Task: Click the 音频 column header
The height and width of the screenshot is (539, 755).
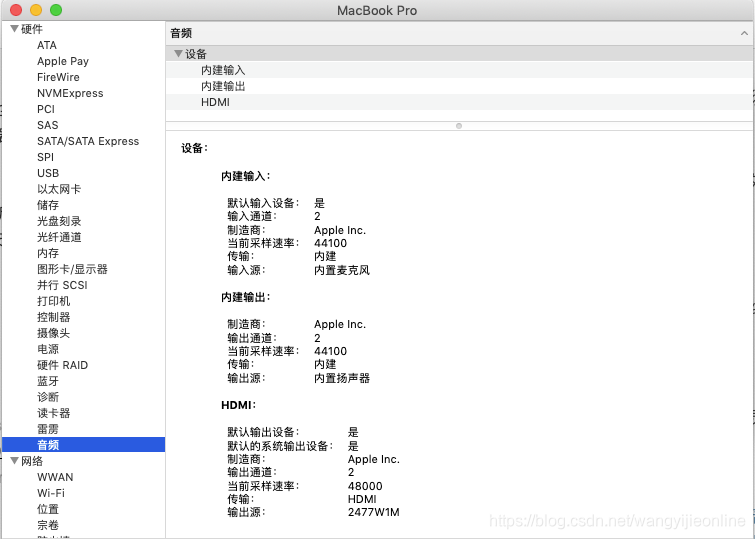Action: [459, 33]
